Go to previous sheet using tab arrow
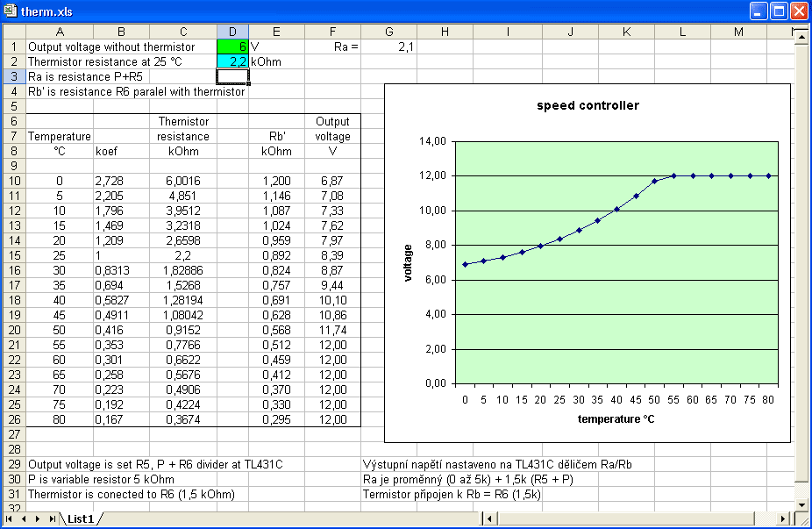This screenshot has height=529, width=812. point(24,519)
